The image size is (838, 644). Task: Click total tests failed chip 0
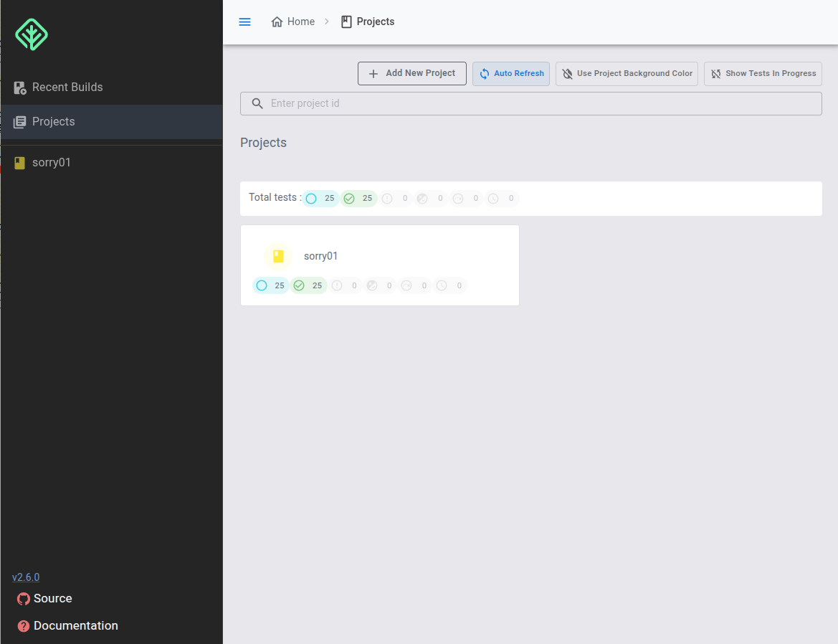[x=396, y=198]
